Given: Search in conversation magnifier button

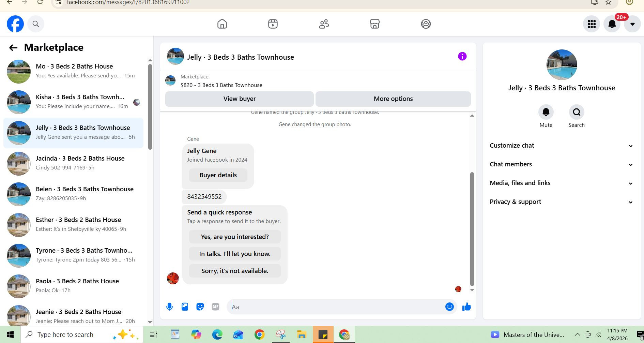Looking at the screenshot, I should point(577,112).
